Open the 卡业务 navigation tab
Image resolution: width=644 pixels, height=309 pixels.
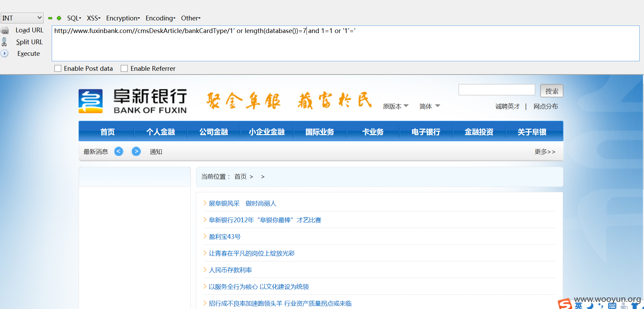(373, 131)
